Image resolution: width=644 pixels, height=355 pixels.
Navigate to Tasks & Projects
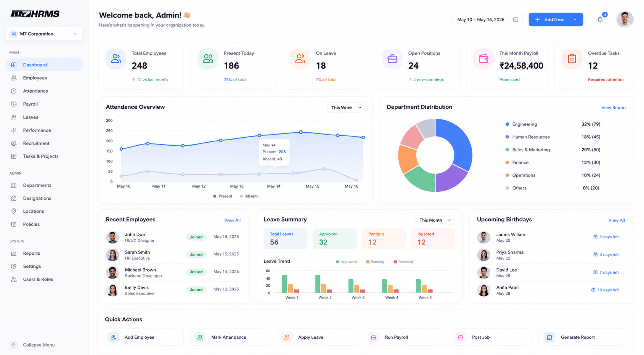point(44,156)
